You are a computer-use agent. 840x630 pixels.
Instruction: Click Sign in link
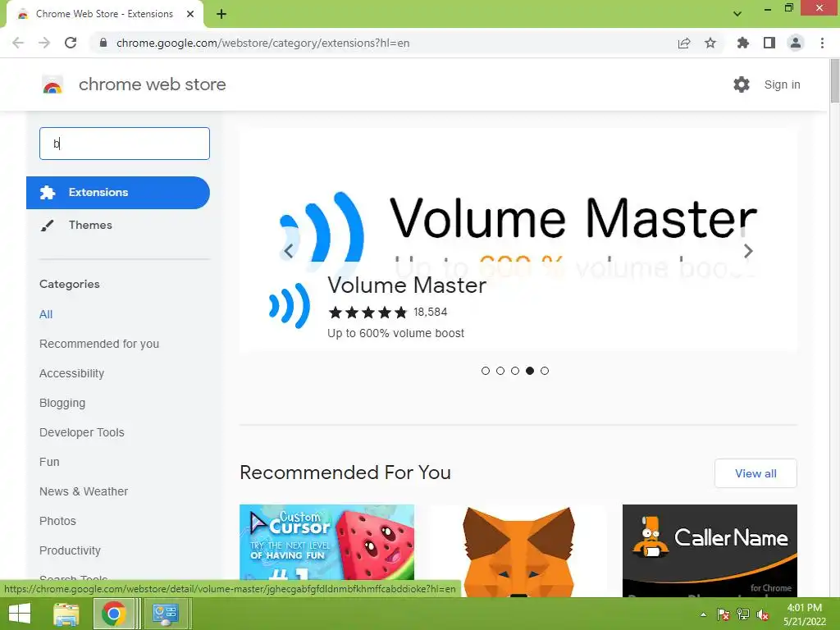coord(782,84)
